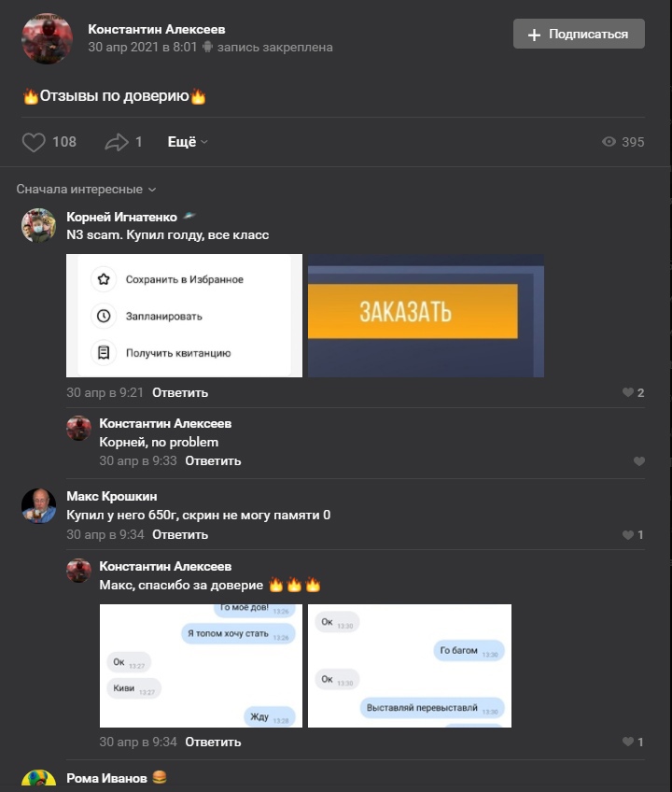This screenshot has height=792, width=672.
Task: Open the chat screenshot containing 'Киви'
Action: click(x=201, y=666)
